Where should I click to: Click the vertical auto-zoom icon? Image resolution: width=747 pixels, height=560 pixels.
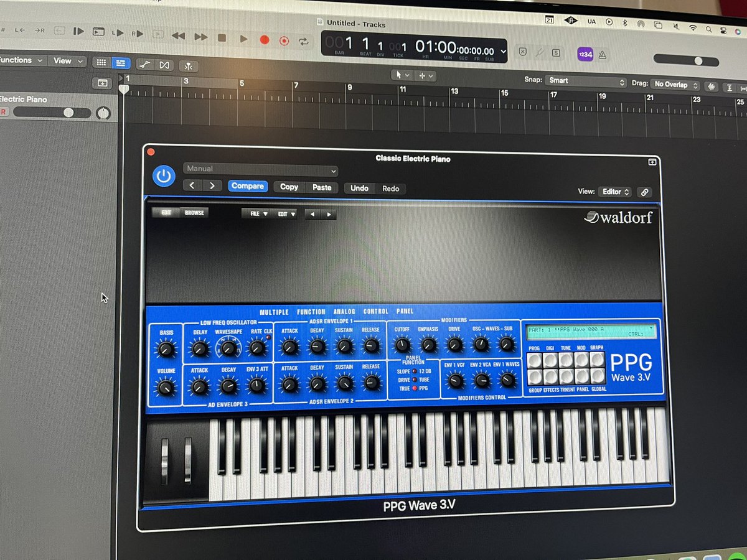click(x=731, y=86)
